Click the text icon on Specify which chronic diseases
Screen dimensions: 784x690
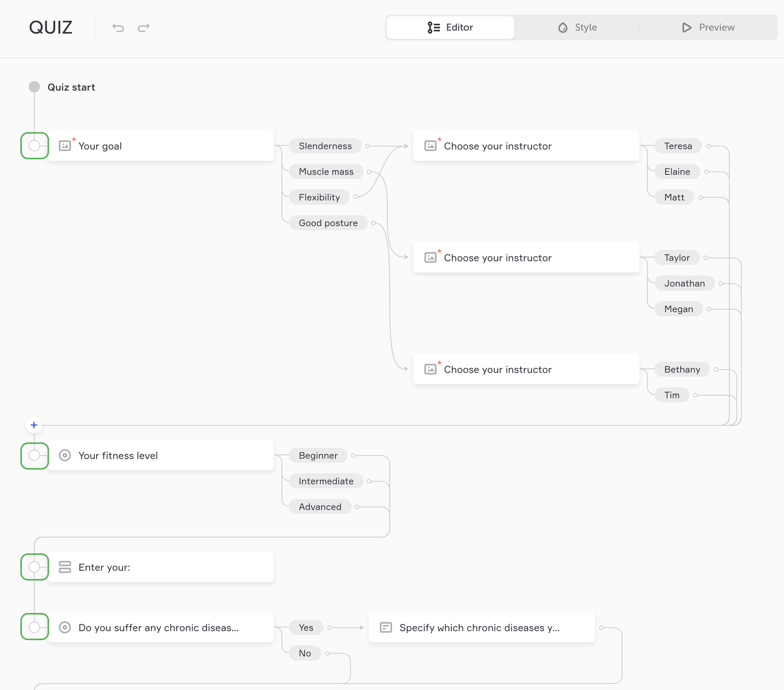pyautogui.click(x=386, y=627)
